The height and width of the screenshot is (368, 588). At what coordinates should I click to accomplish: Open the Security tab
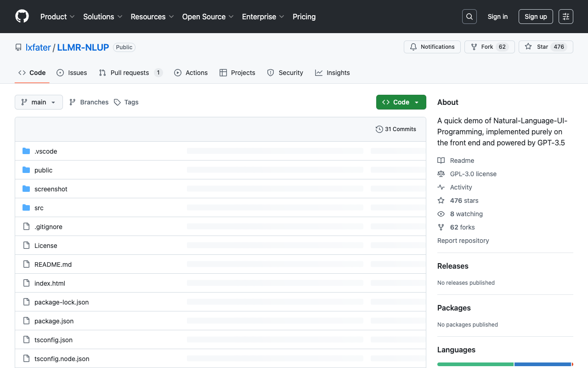(285, 73)
